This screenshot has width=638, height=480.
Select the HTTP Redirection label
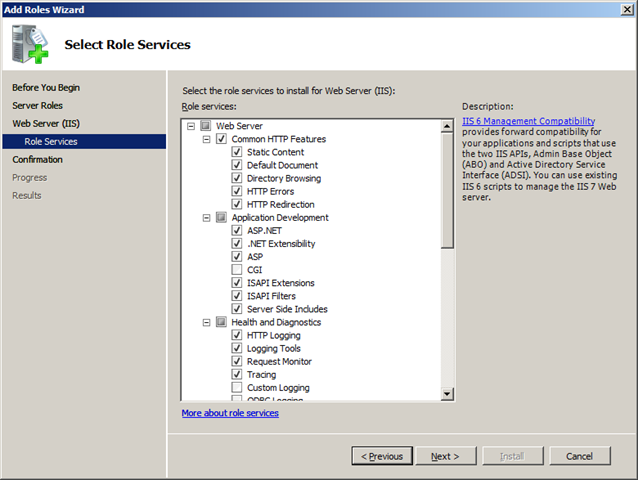point(281,204)
